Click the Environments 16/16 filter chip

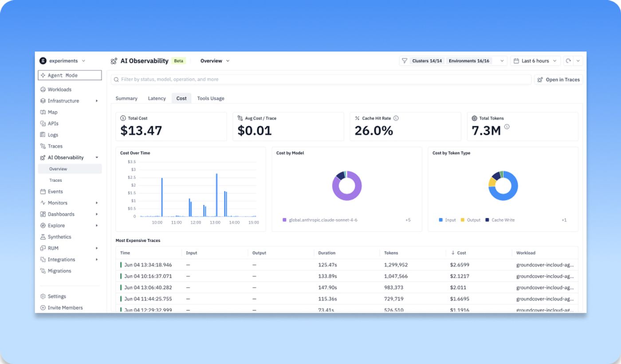[469, 61]
